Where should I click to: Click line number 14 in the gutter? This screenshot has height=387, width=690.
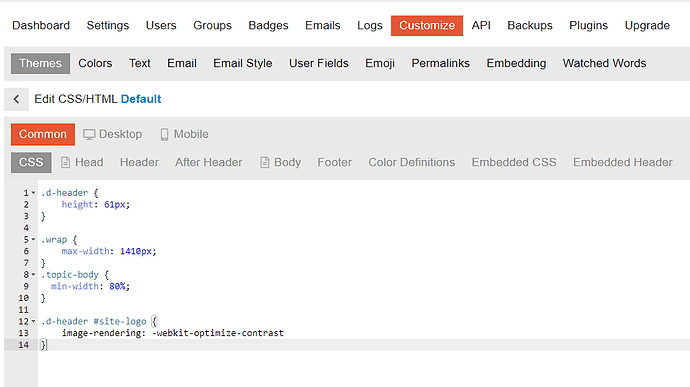(23, 345)
